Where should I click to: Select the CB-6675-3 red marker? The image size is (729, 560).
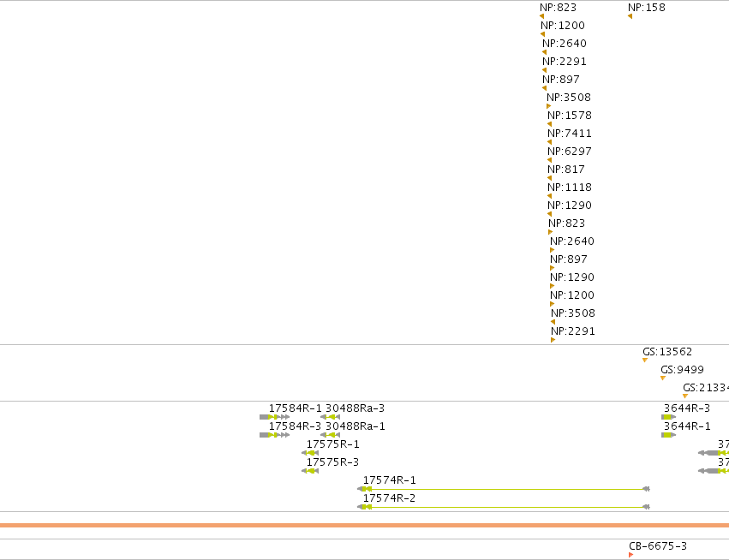click(630, 555)
